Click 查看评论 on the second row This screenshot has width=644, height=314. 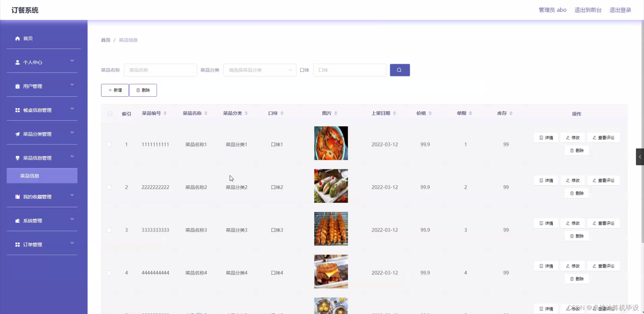click(x=603, y=180)
